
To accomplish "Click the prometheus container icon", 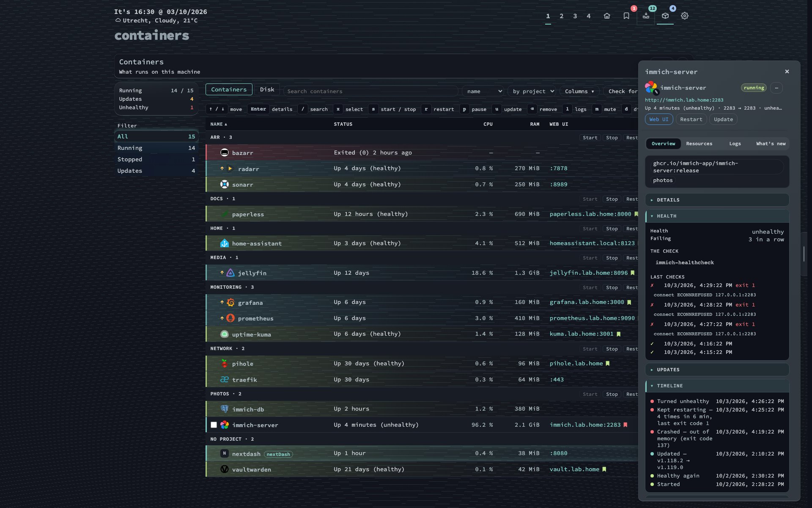I will (230, 318).
